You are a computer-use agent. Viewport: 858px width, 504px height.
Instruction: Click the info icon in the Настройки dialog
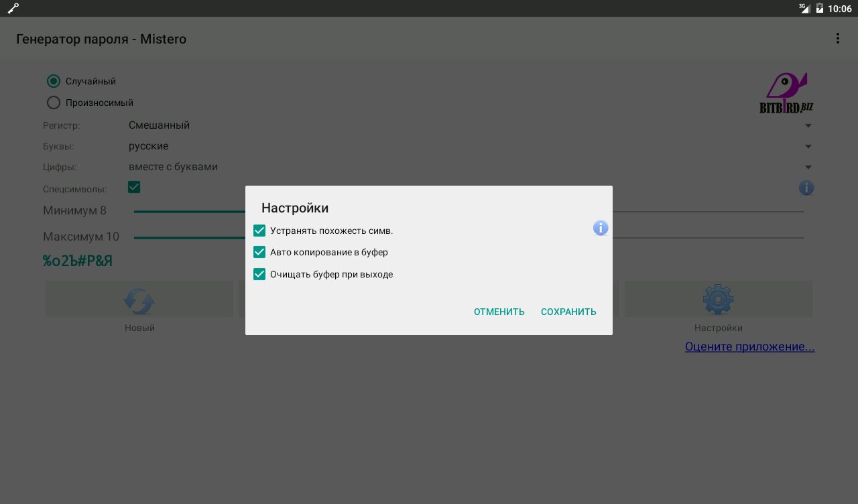click(x=601, y=229)
